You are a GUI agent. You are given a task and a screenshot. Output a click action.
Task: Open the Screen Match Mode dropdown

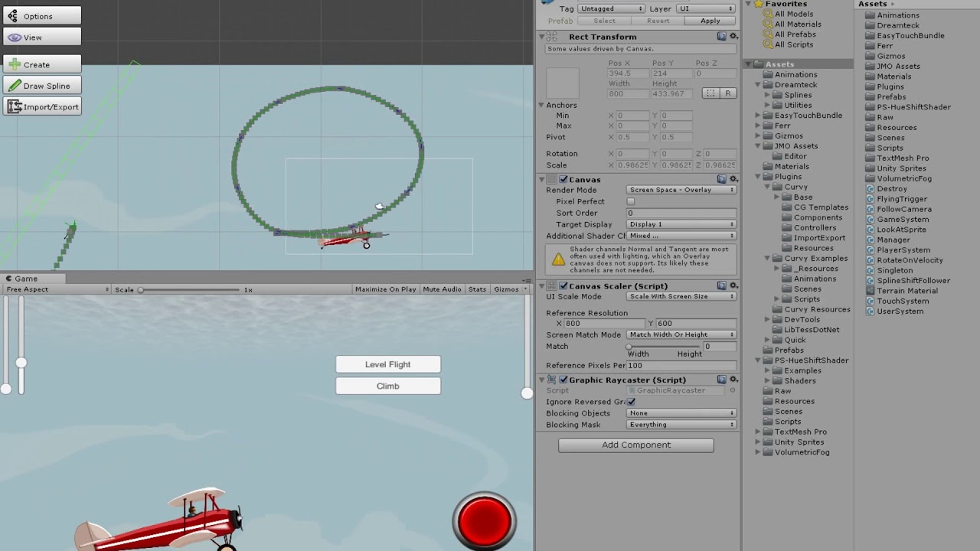point(681,334)
